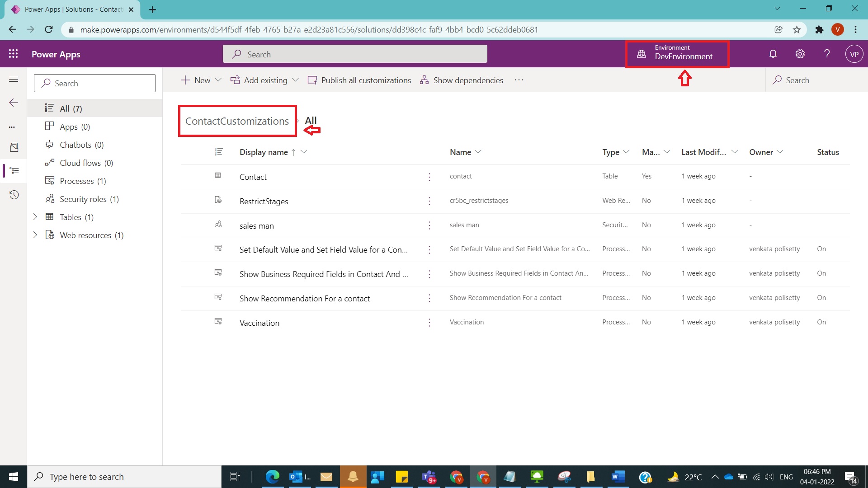Launch Microsoft Teams from the taskbar
Screen dimensions: 868x488
click(x=429, y=477)
